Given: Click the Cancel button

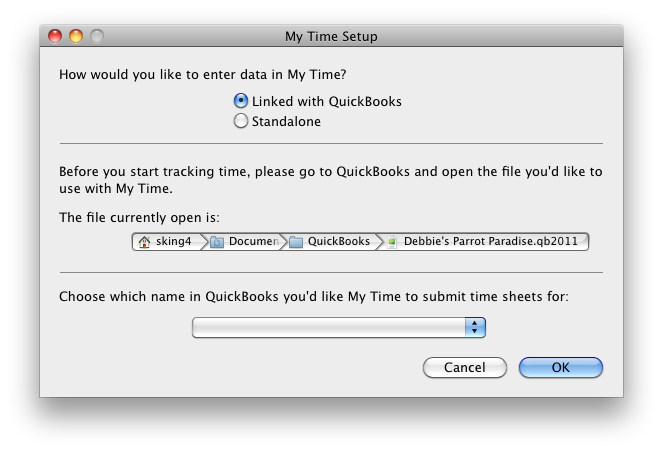Looking at the screenshot, I should tap(465, 367).
